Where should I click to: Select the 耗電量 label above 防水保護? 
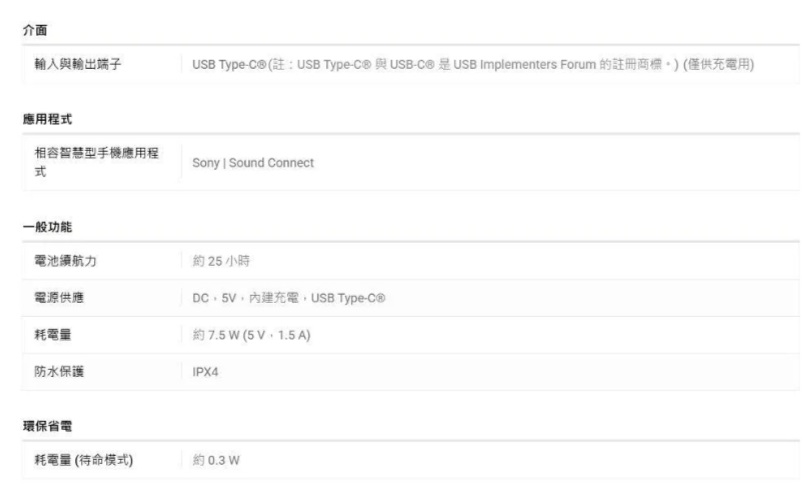[x=53, y=334]
